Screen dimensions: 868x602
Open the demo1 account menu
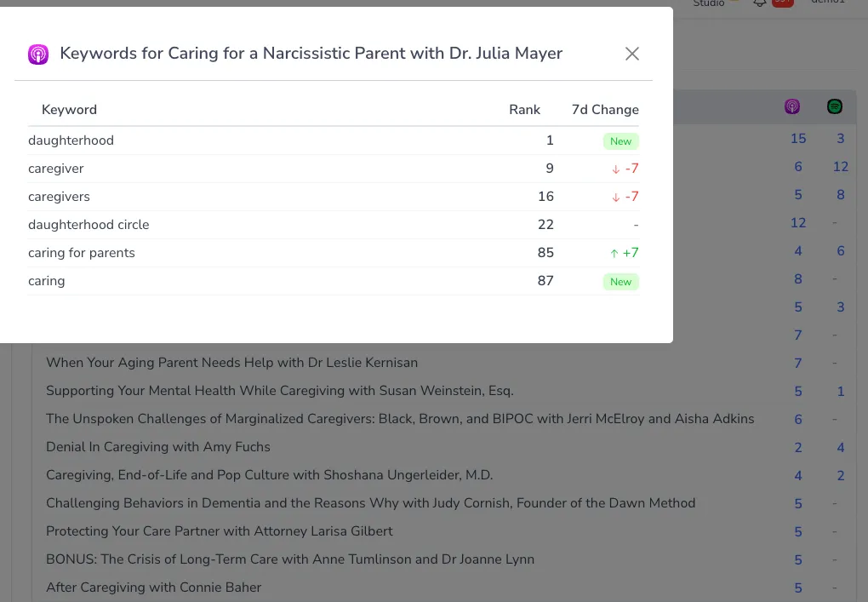[x=828, y=2]
